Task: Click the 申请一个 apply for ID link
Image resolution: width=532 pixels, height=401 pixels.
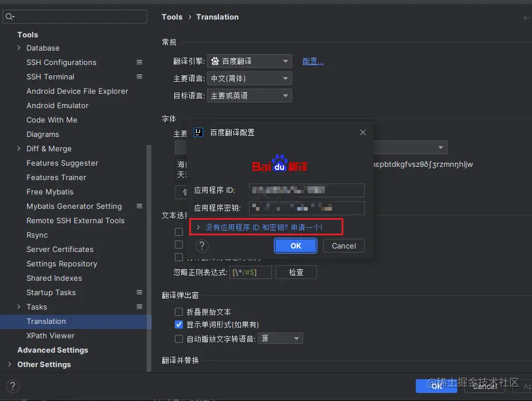Action: pos(307,227)
